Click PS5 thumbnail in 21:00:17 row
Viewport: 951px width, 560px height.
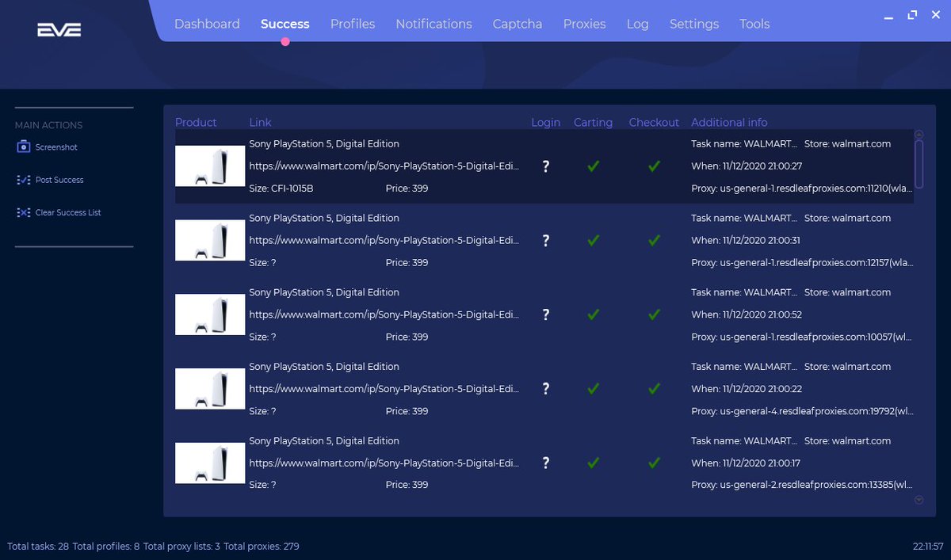point(210,463)
